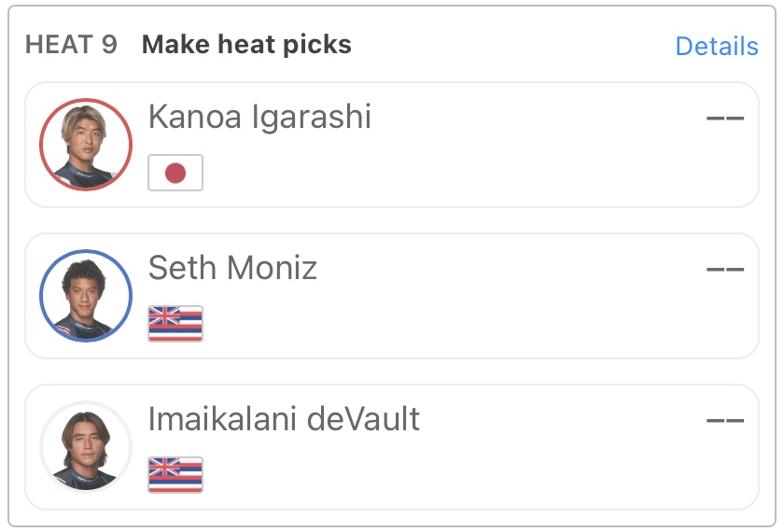Click the Hawaii flag under Imaikalani deVault
This screenshot has height=532, width=784.
tap(175, 475)
